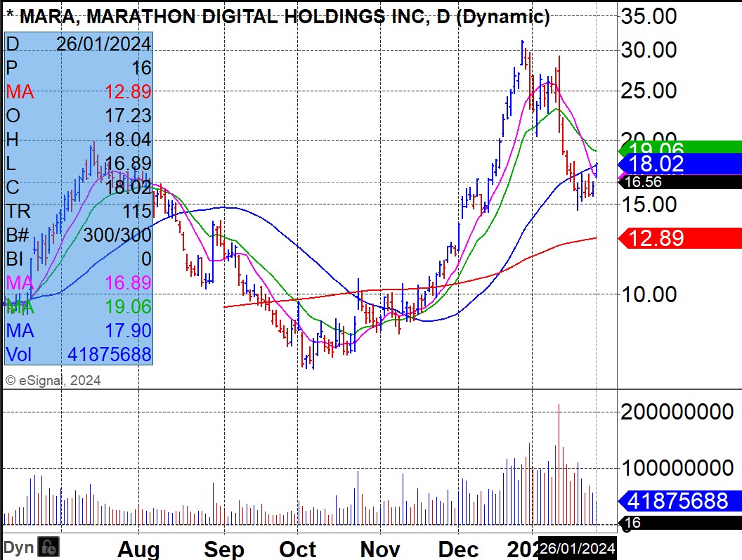Click the 200000000 volume scale label
Screen dimensions: 742x560
click(677, 412)
